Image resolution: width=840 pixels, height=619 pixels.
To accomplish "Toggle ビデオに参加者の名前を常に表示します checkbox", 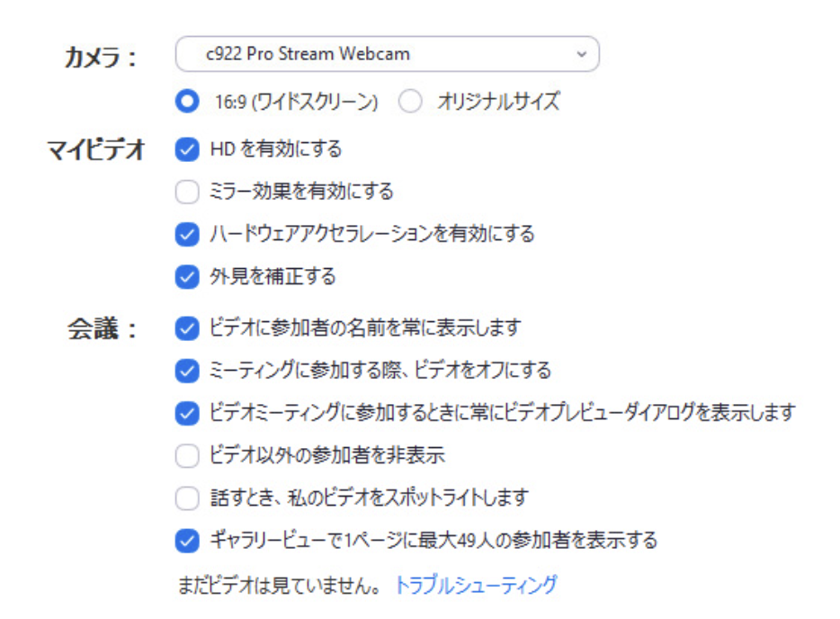I will point(187,328).
